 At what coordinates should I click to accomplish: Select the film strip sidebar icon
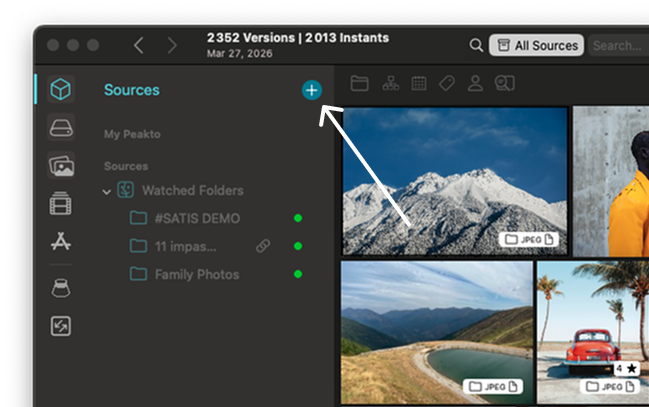click(61, 204)
